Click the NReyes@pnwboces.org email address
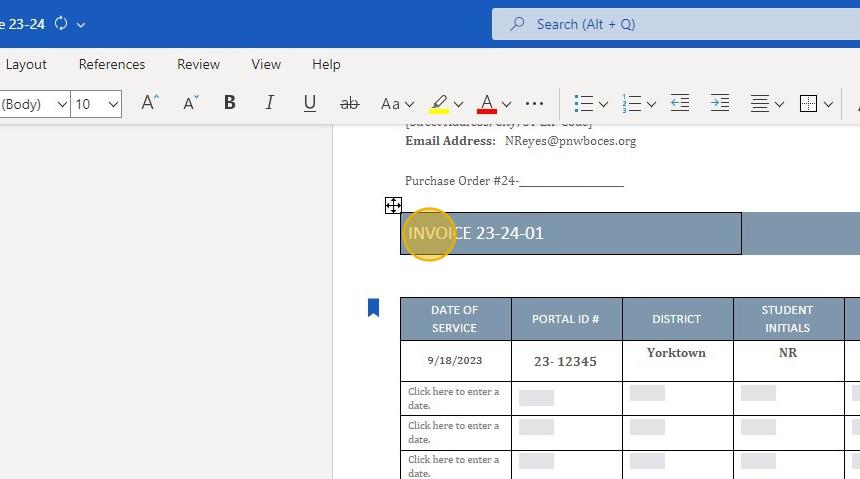 click(570, 141)
